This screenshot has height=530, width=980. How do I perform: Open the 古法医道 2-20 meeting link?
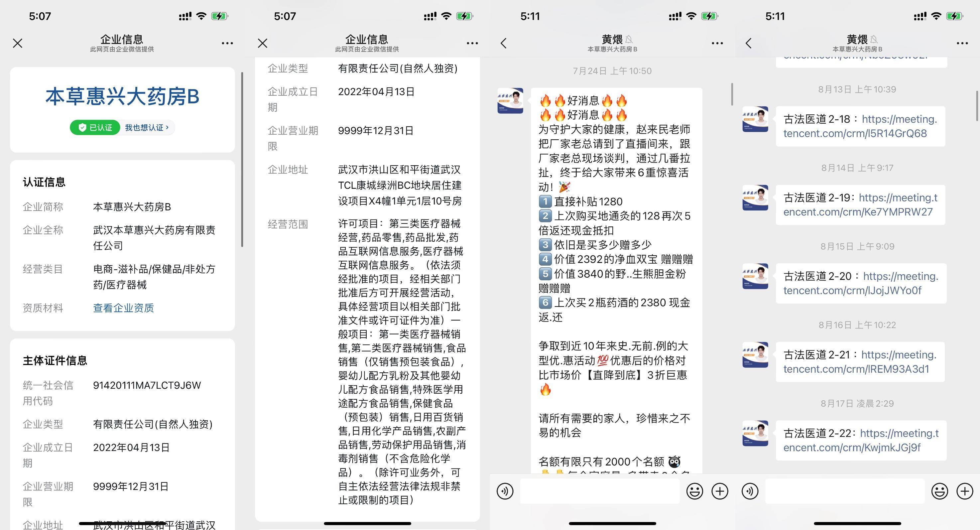[x=861, y=283]
